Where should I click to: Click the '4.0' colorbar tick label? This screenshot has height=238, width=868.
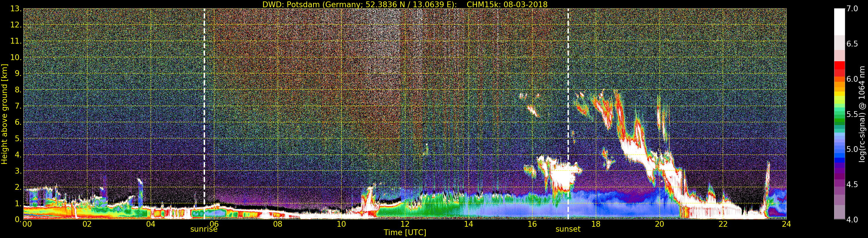(852, 220)
